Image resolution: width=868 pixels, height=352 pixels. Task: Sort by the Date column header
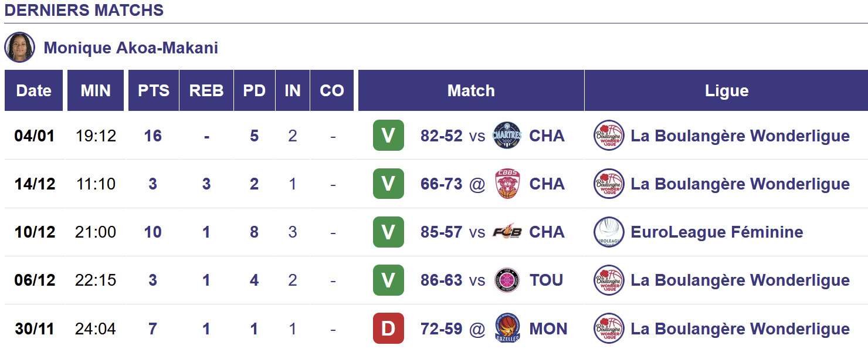tap(33, 90)
